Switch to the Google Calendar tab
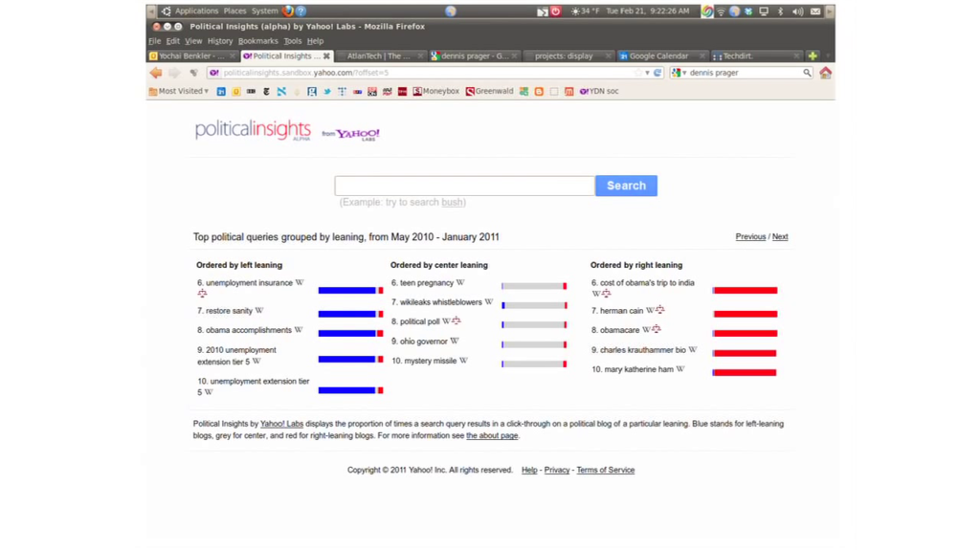The width and height of the screenshot is (980, 551). (662, 56)
